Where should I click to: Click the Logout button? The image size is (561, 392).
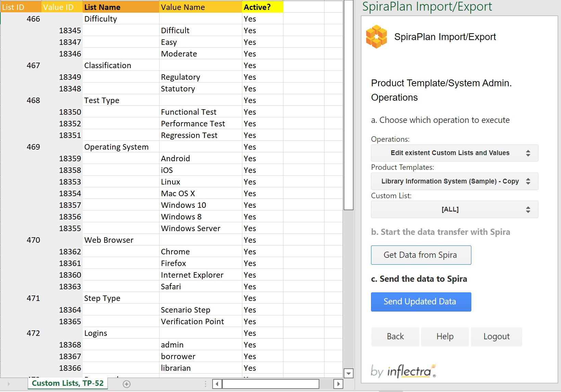pos(497,337)
